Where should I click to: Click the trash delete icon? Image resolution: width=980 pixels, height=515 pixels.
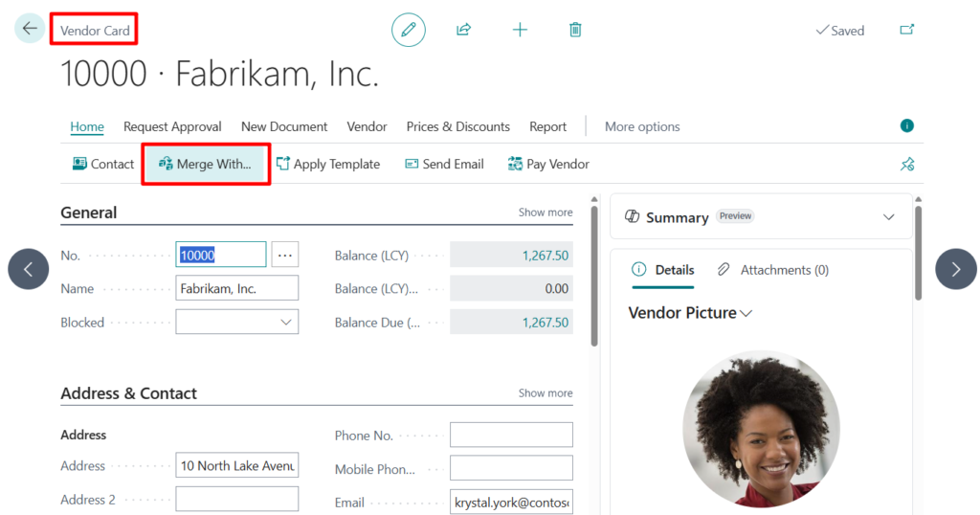575,30
